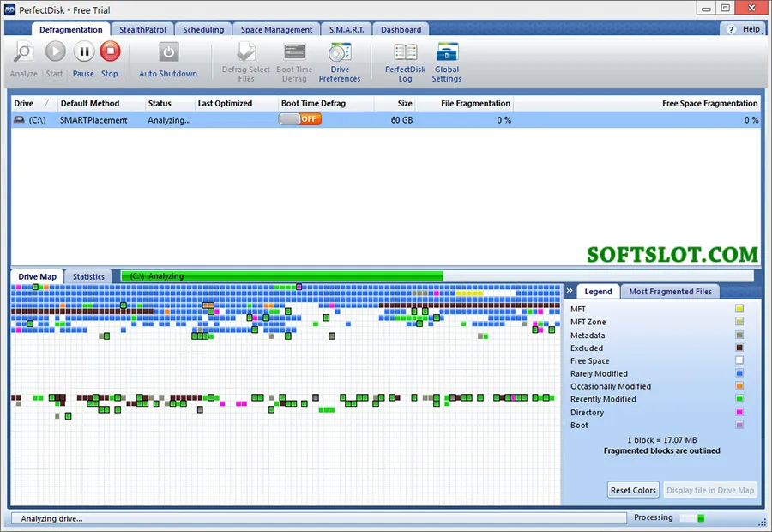This screenshot has width=772, height=532.
Task: Click the Reset Colors button
Action: (x=633, y=490)
